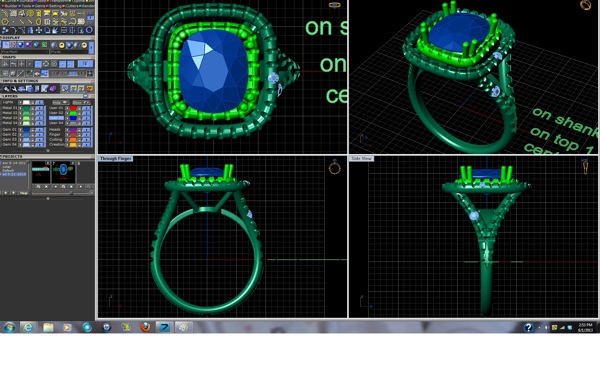Launch Firefox from the taskbar
This screenshot has height=375, width=600.
[145, 327]
